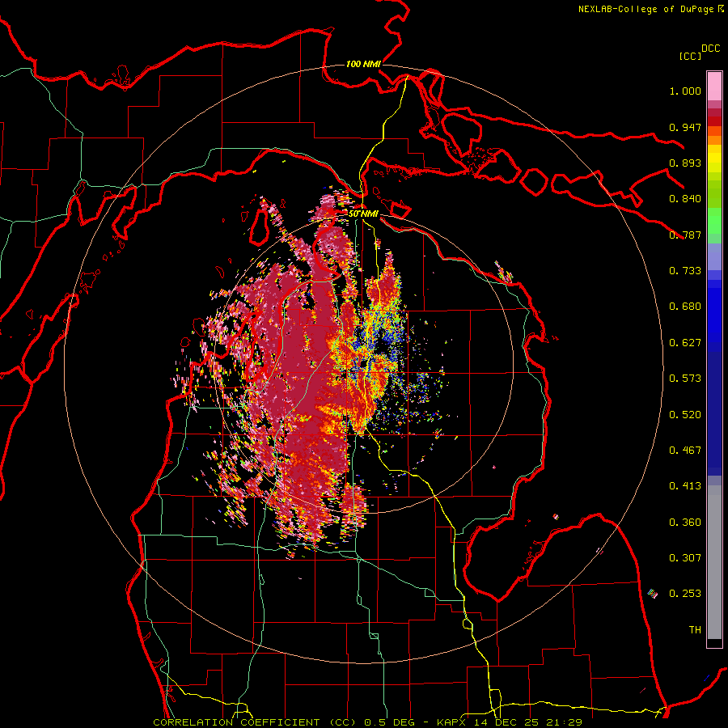Click the 0.360 scale value

point(685,523)
